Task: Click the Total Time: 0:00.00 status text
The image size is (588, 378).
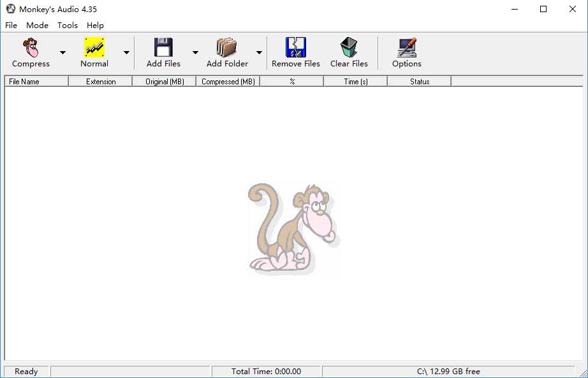Action: point(266,371)
